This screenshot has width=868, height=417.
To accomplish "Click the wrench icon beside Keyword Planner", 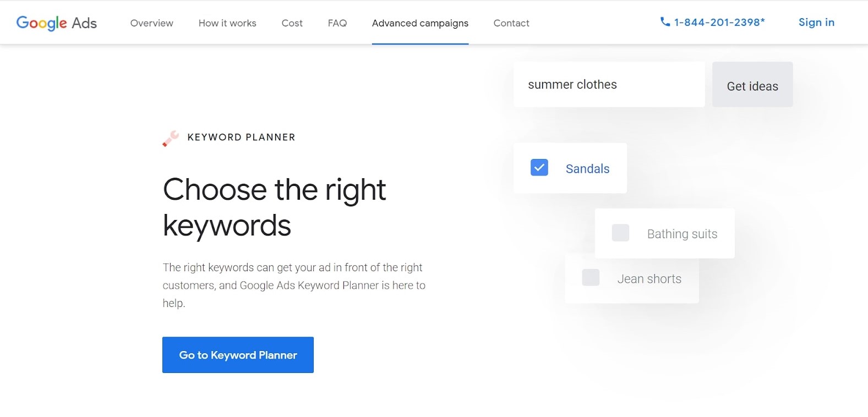I will coord(170,138).
